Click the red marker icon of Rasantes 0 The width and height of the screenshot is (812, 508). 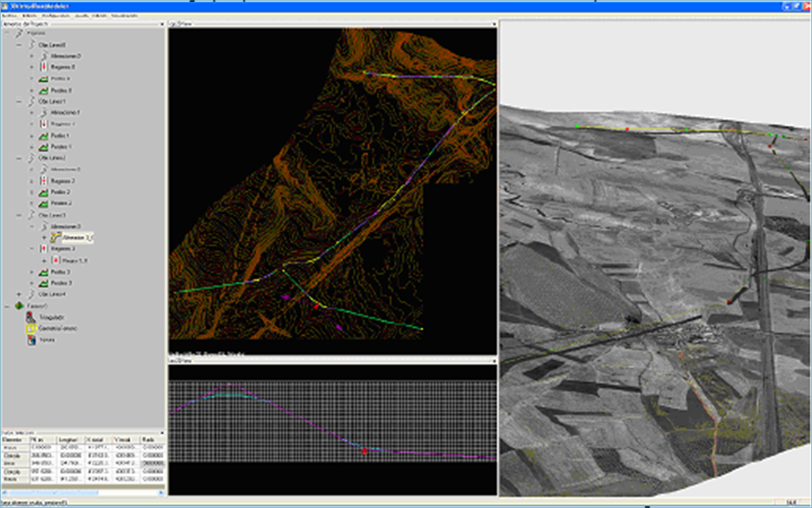coord(44,68)
